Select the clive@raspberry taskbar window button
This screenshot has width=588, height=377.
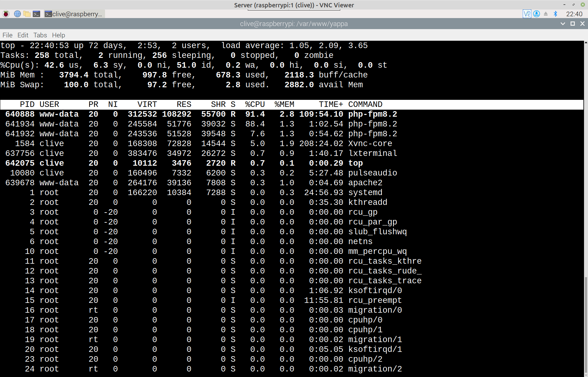pyautogui.click(x=74, y=14)
